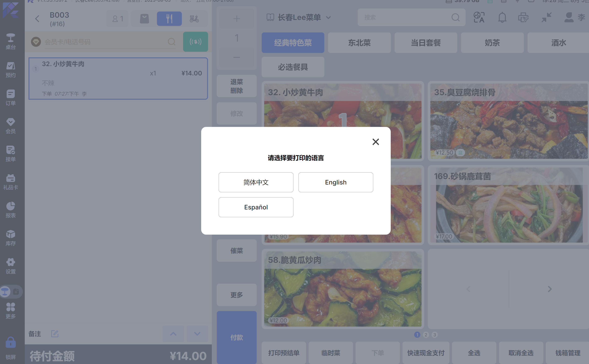This screenshot has height=364, width=589.
Task: Switch to the 当日套餐 category tab
Action: [x=426, y=43]
